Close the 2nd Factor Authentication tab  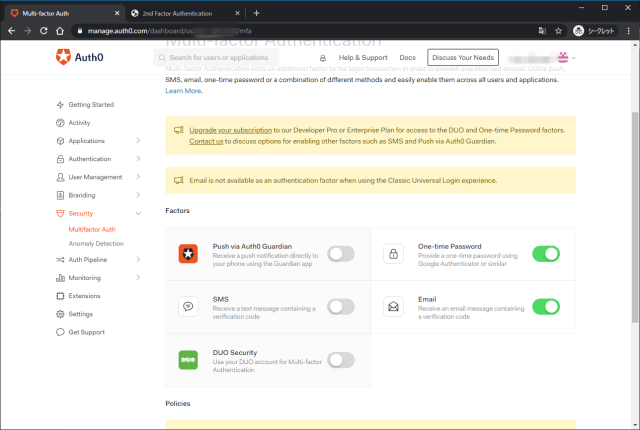pos(237,13)
